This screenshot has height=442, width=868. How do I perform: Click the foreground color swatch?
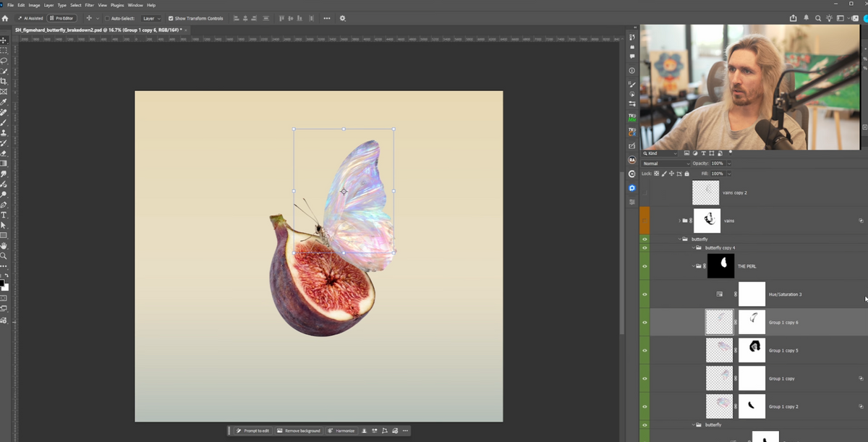pyautogui.click(x=2, y=283)
